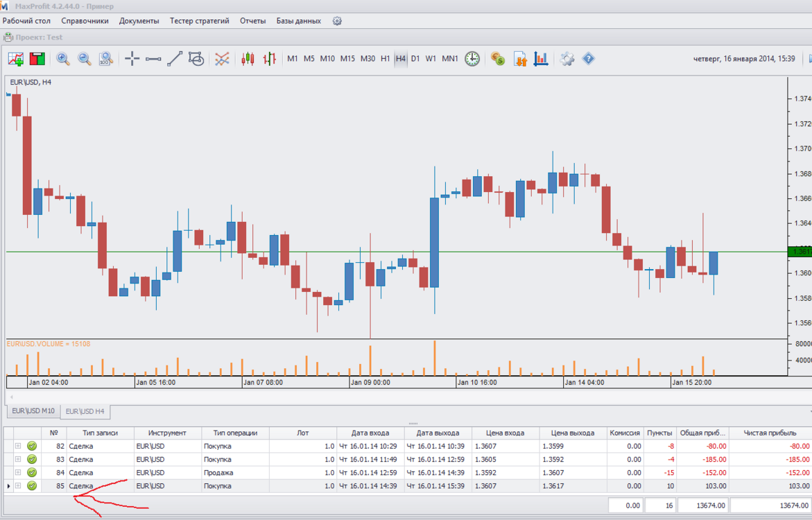Click the total points field showing 16
The height and width of the screenshot is (520, 812).
tap(660, 505)
